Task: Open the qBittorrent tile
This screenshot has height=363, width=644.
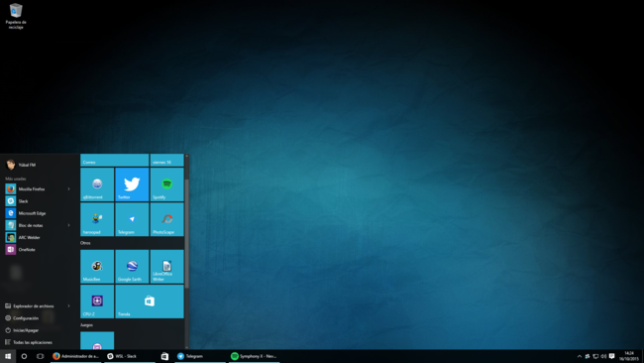Action: pyautogui.click(x=97, y=184)
